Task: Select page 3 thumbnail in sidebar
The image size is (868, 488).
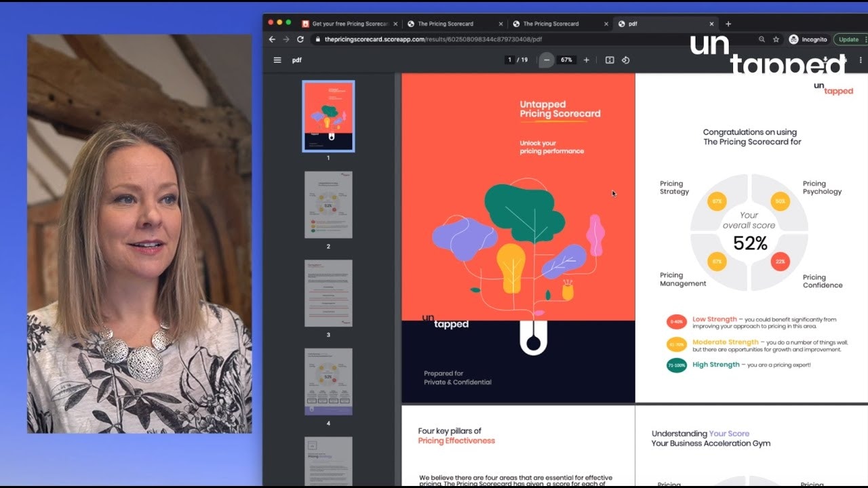Action: point(328,293)
